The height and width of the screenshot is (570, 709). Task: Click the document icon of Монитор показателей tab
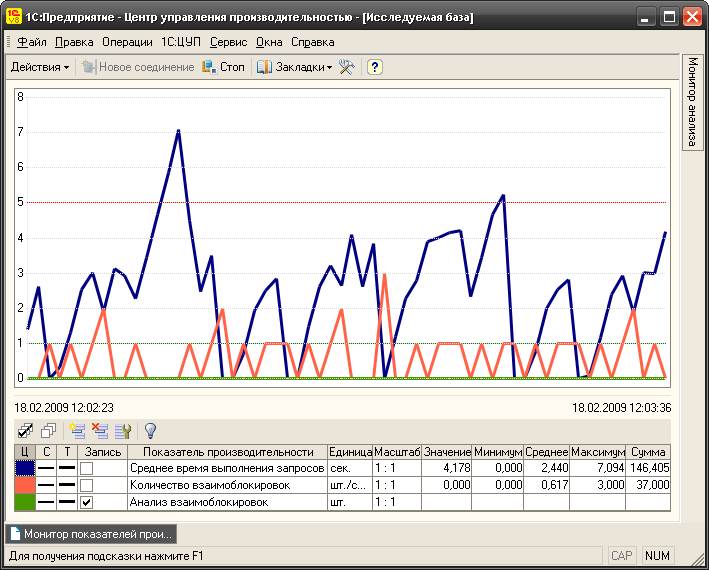pos(15,534)
